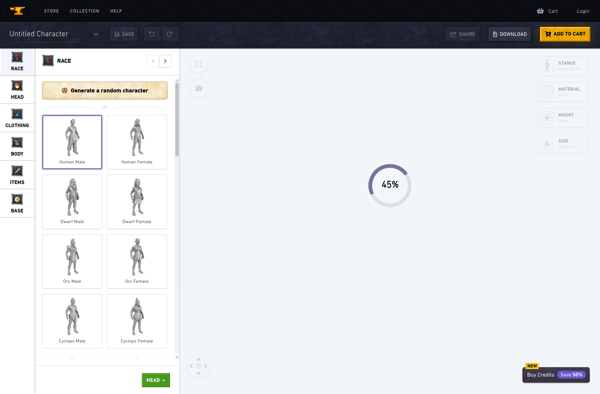
Task: Click the Hero Forge anvil logo
Action: pyautogui.click(x=17, y=11)
